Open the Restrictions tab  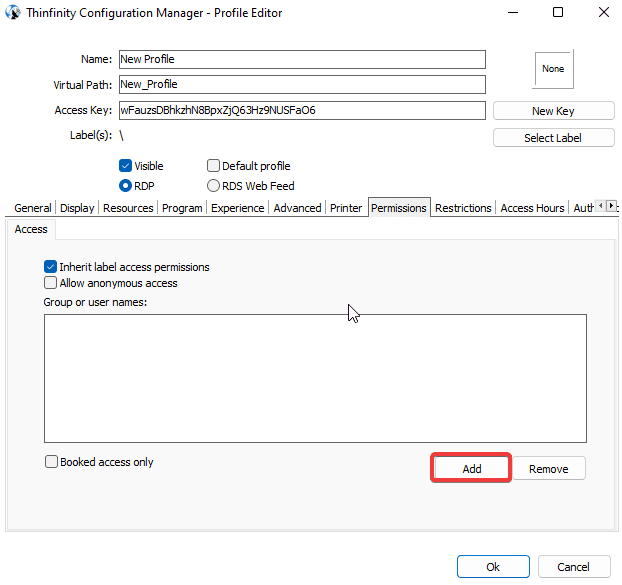pos(463,208)
